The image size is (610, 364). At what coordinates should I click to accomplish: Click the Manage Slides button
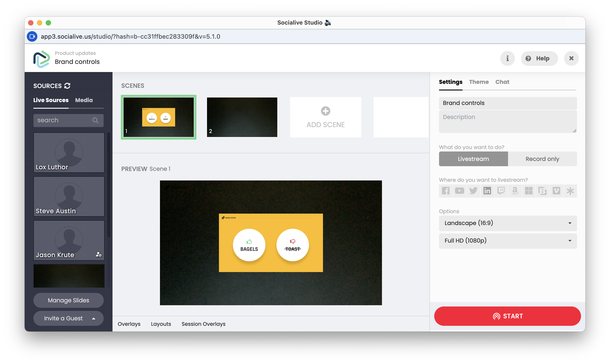69,300
